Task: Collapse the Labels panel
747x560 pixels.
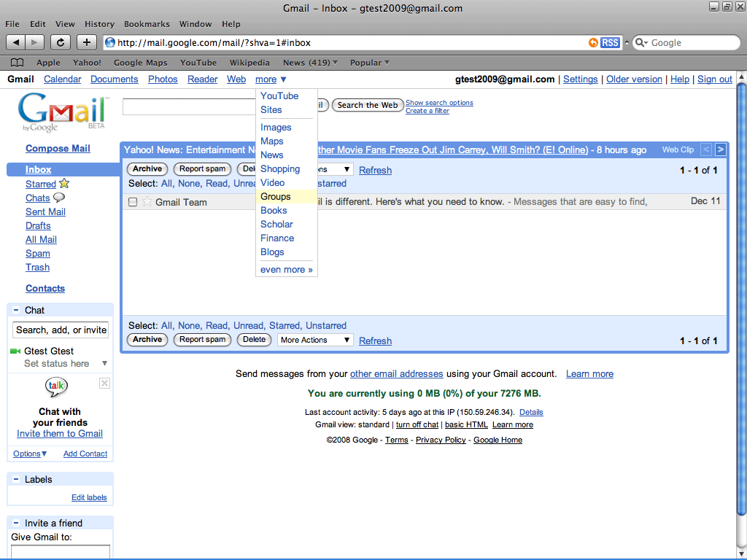Action: tap(16, 480)
